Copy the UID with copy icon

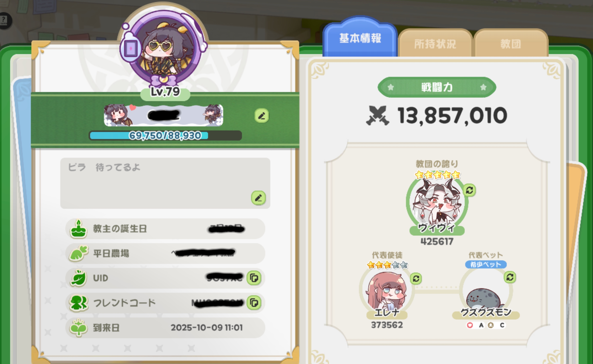point(254,278)
